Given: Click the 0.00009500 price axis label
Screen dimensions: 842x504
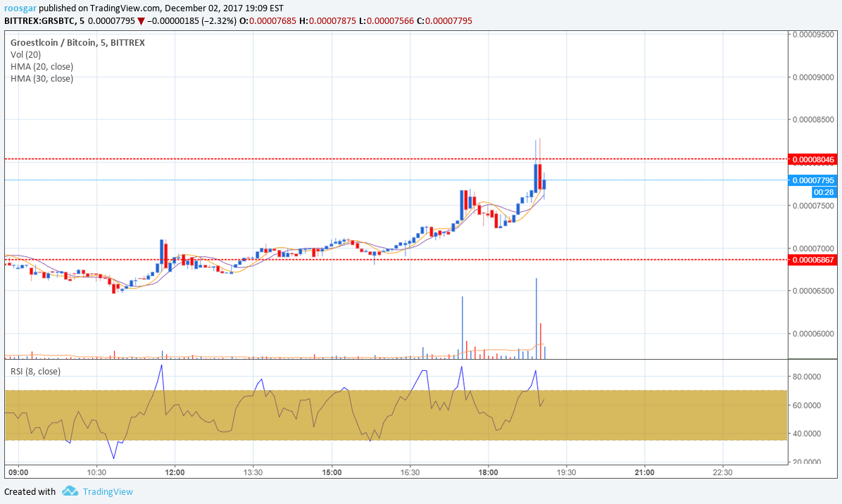Looking at the screenshot, I should [814, 34].
